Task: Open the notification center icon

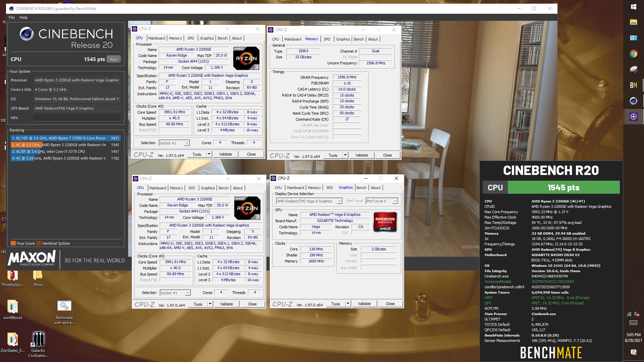Action: [633, 352]
